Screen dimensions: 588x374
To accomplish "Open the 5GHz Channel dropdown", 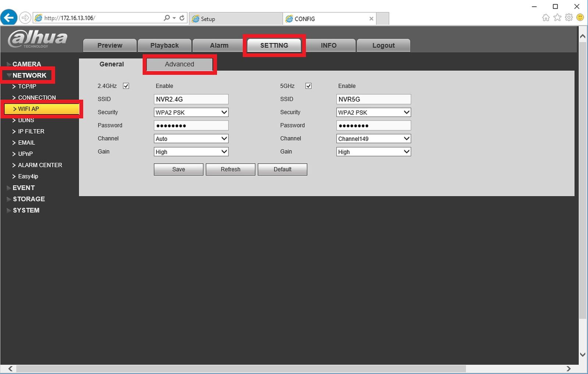I will tap(374, 138).
